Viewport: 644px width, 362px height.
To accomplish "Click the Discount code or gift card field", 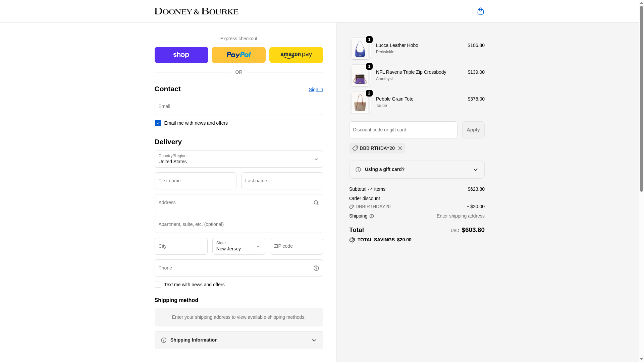I will (x=403, y=130).
